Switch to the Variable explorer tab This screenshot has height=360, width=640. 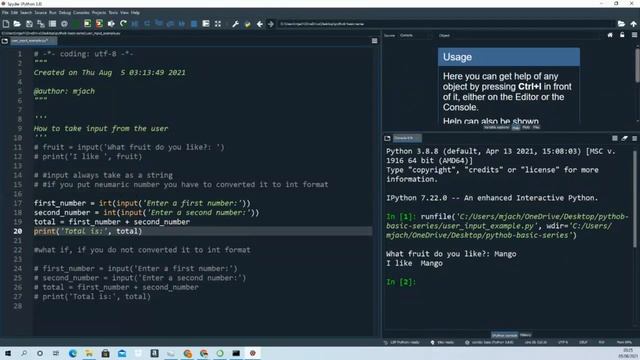(x=496, y=128)
